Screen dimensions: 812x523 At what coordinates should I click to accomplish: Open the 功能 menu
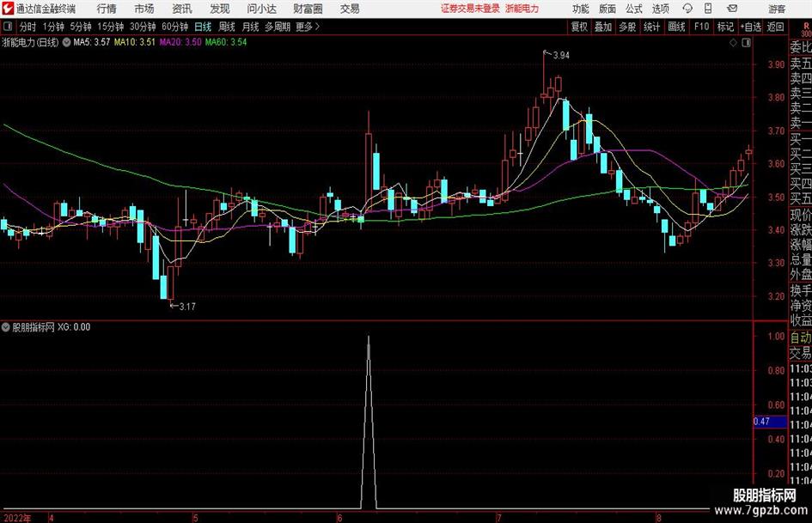tap(581, 9)
